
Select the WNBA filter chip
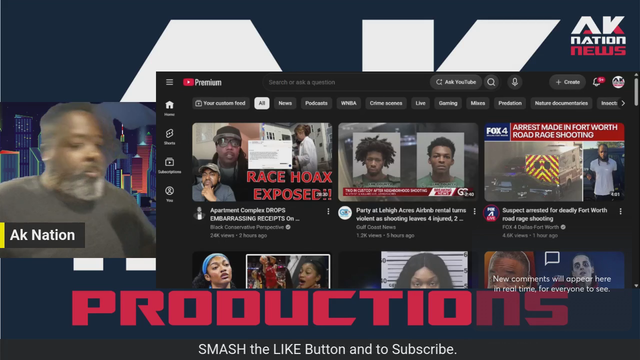point(349,103)
